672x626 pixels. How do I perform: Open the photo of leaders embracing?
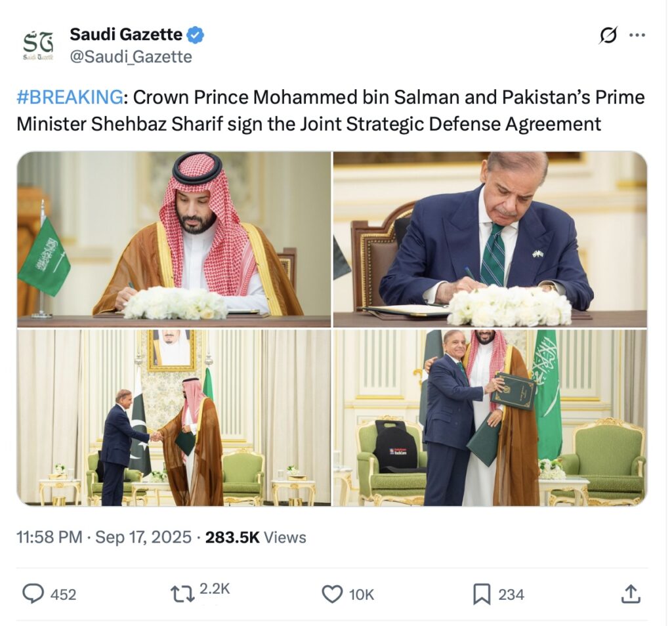[x=490, y=418]
